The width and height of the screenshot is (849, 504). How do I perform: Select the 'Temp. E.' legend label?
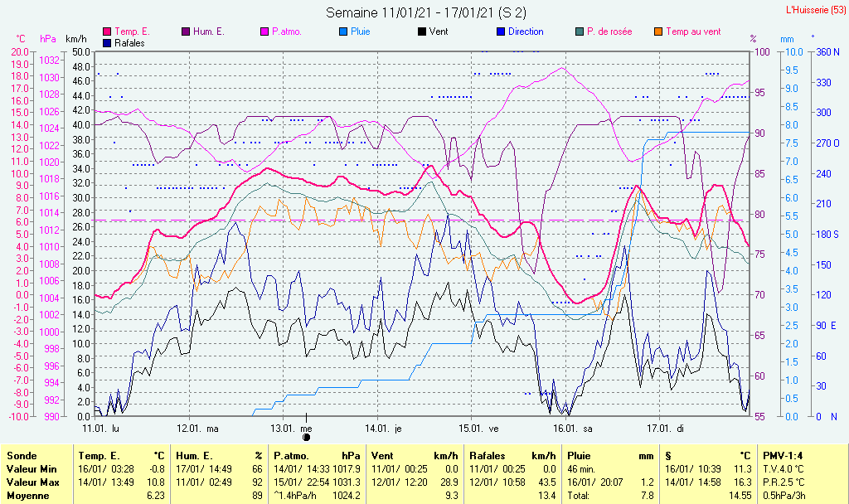click(x=132, y=32)
